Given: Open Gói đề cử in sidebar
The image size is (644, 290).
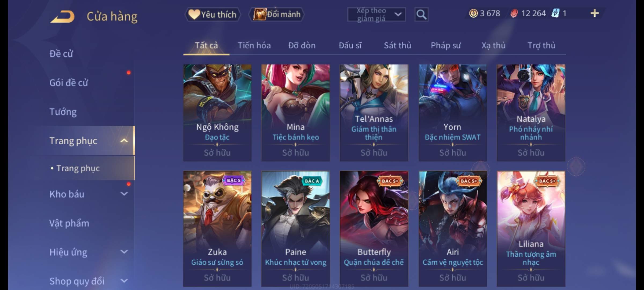Looking at the screenshot, I should tap(69, 83).
